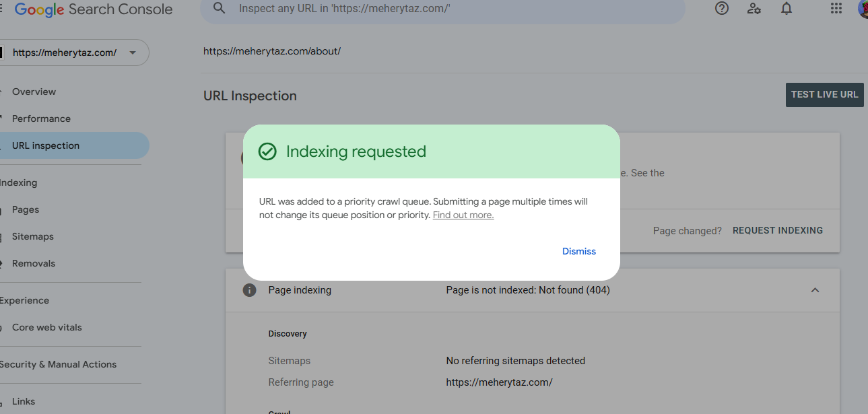Click the TEST LIVE URL button
868x414 pixels.
tap(825, 95)
